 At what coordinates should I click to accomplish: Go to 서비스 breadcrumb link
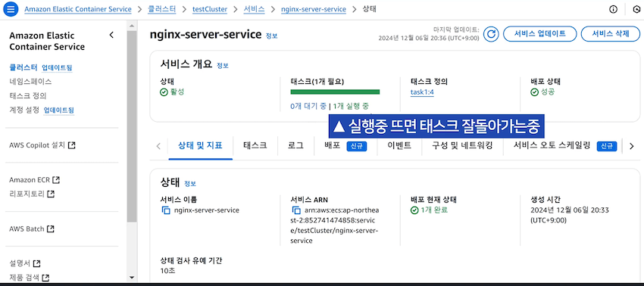point(254,9)
